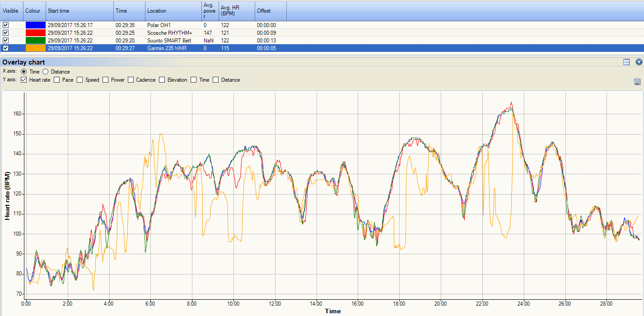
Task: Disable the Heart rate Y axis checkbox
Action: pos(23,79)
